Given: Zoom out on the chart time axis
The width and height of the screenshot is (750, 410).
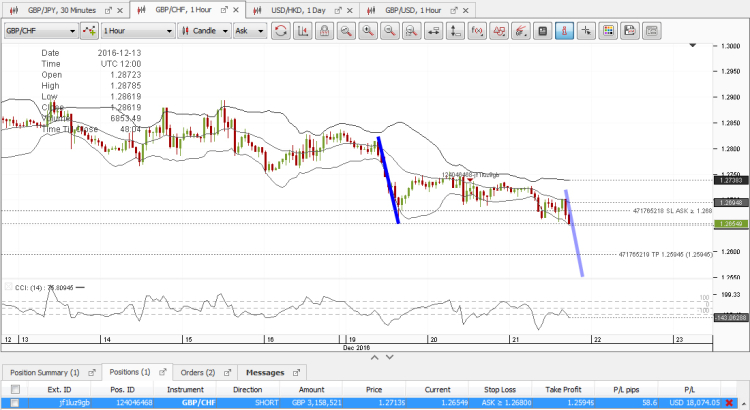Looking at the screenshot, I should pyautogui.click(x=390, y=31).
